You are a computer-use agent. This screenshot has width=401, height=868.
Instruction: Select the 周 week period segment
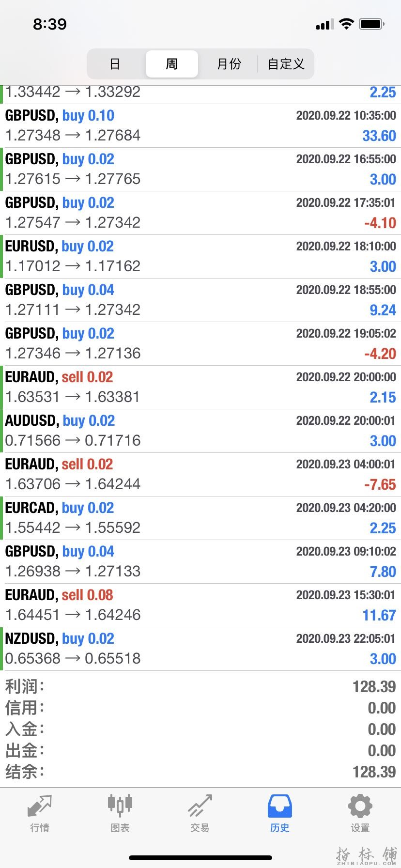coord(172,64)
